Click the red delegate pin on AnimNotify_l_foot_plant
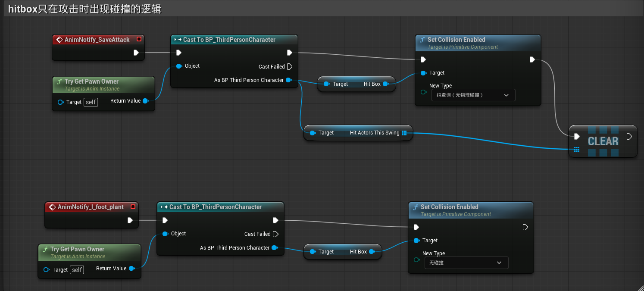 click(x=133, y=207)
